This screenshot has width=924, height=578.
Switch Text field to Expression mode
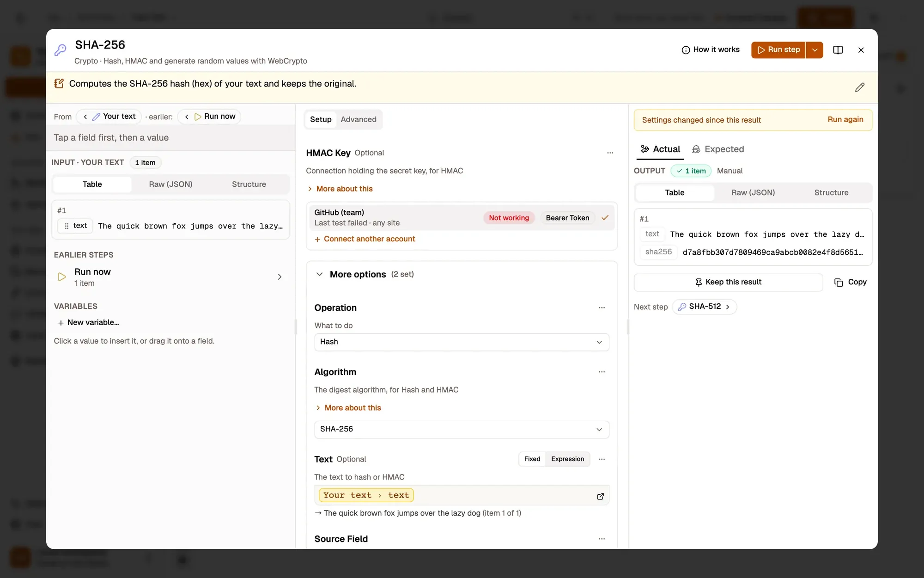pyautogui.click(x=567, y=459)
